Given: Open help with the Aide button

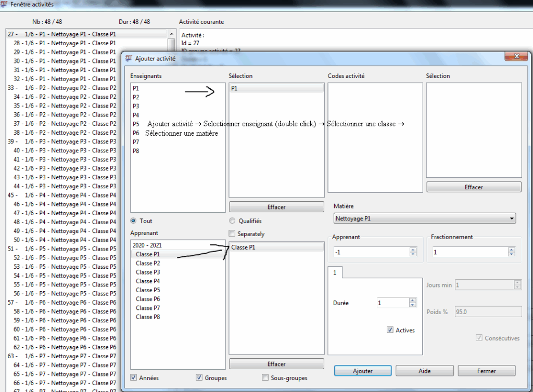Looking at the screenshot, I should 424,371.
